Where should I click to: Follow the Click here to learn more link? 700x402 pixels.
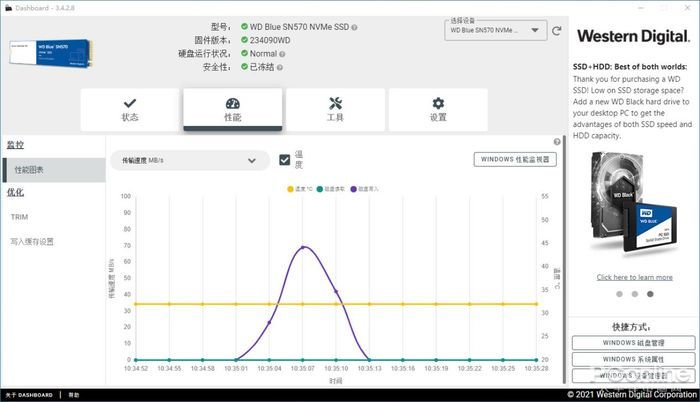634,277
